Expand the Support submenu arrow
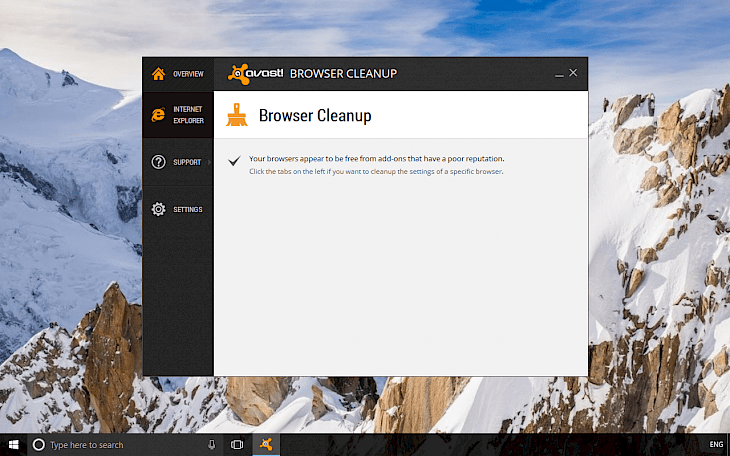Viewport: 730px width, 456px height. coord(210,162)
